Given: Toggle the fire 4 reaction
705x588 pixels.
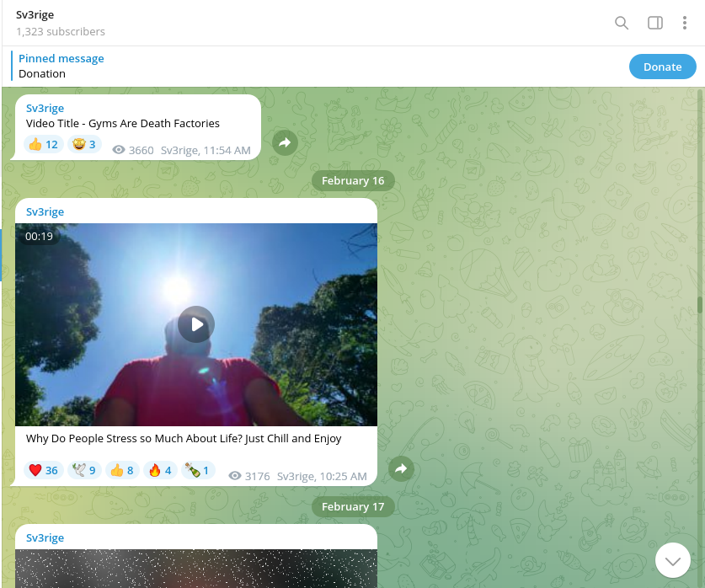Looking at the screenshot, I should (x=160, y=470).
